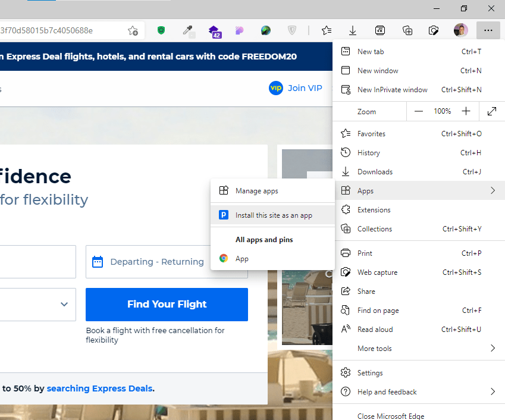
Task: Open Extensions menu entry
Action: click(419, 209)
